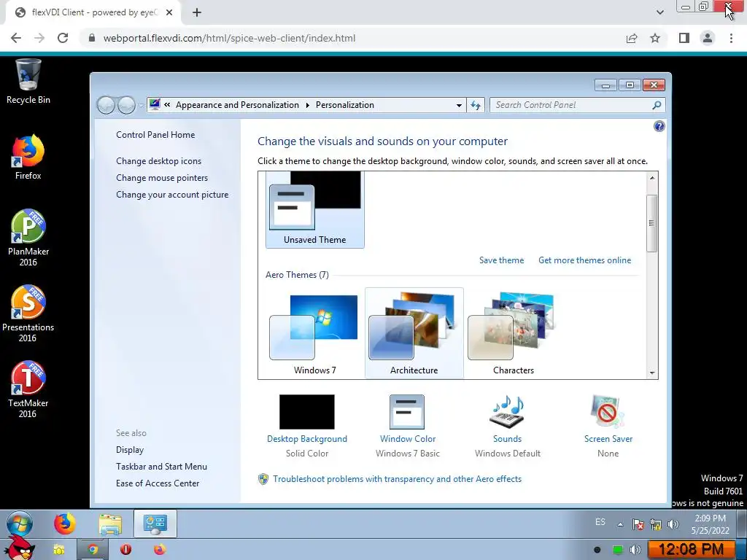Refresh the Control Panel address bar

[476, 105]
